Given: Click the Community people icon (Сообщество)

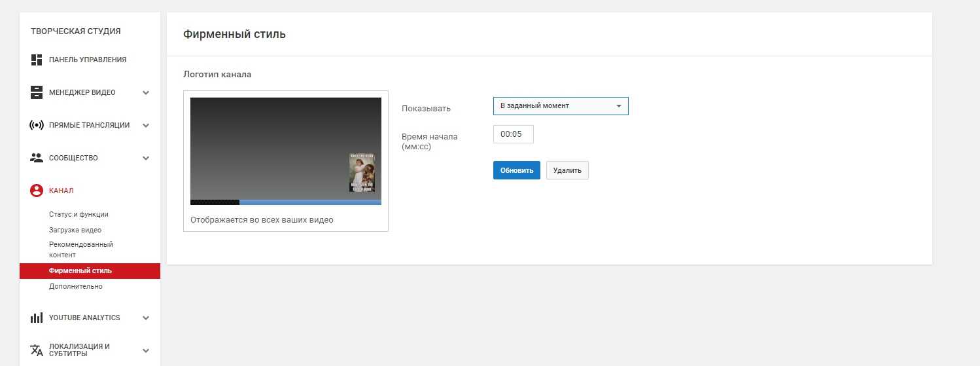Looking at the screenshot, I should (37, 158).
